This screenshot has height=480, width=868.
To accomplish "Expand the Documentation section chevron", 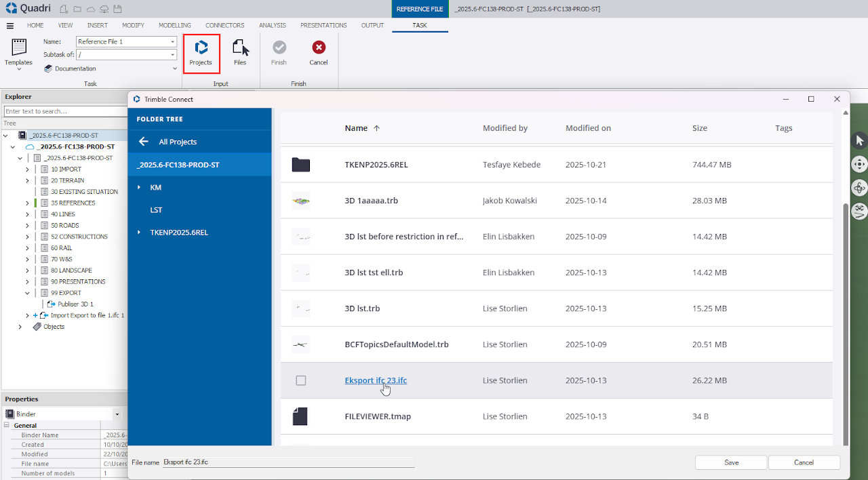I will point(175,68).
